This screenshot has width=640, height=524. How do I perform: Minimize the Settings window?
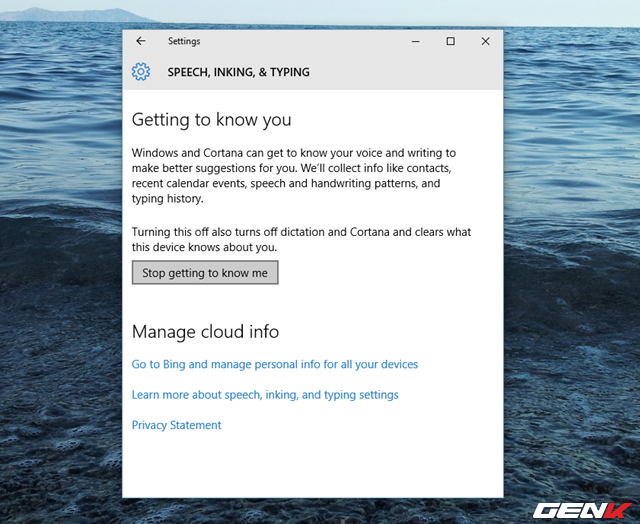click(x=416, y=41)
